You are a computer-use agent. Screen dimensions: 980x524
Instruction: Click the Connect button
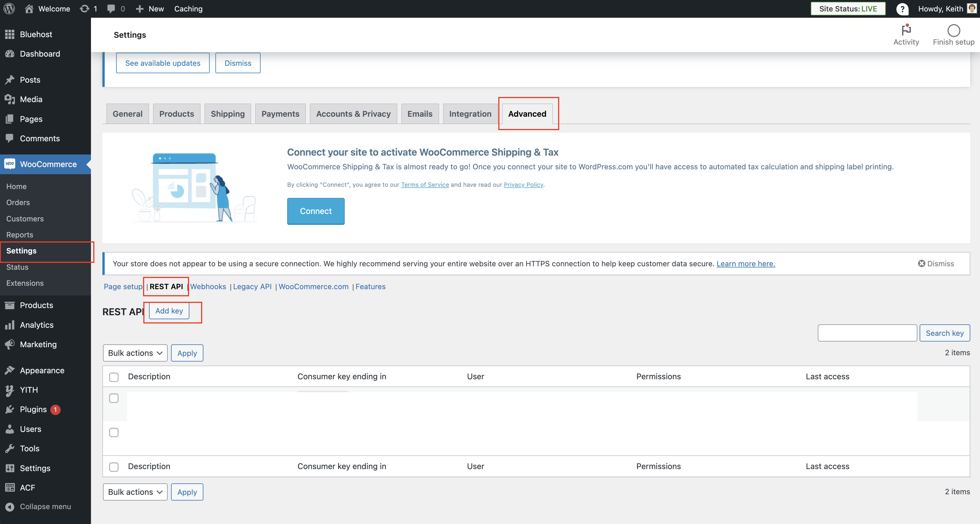[316, 211]
